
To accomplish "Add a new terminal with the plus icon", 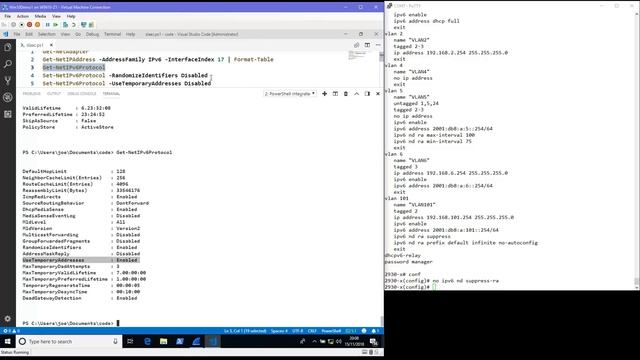I will tap(324, 93).
